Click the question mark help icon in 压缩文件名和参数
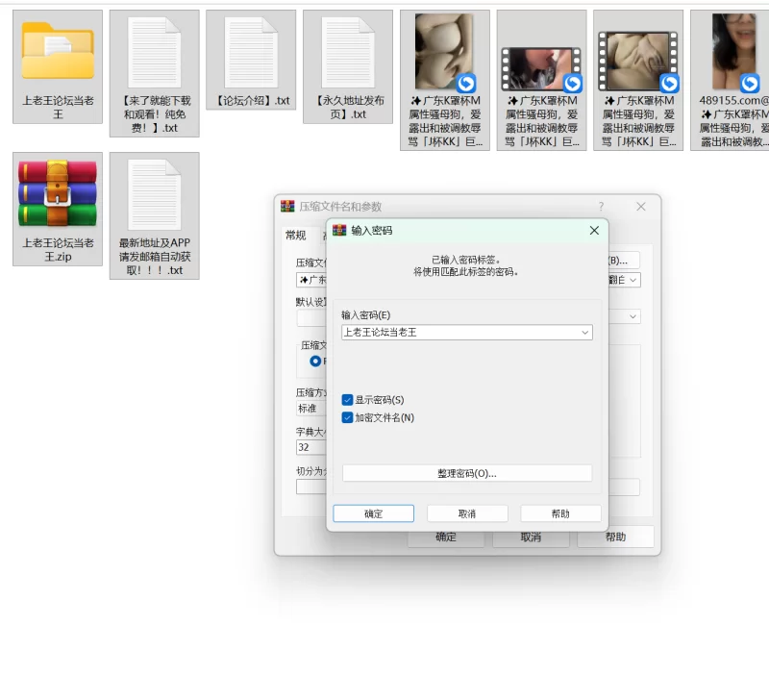This screenshot has width=769, height=700. 601,207
